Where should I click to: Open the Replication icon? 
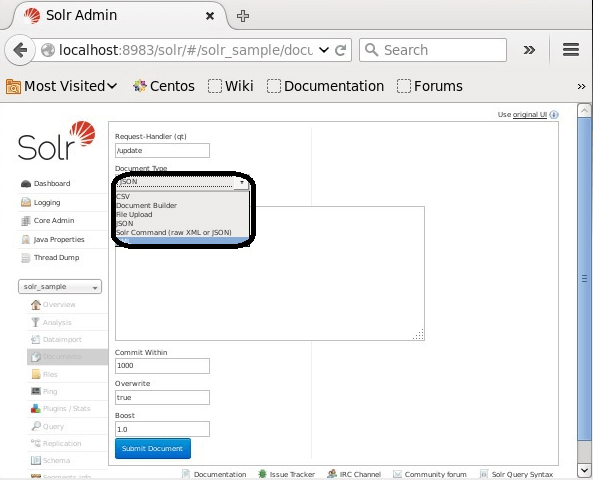(x=36, y=443)
